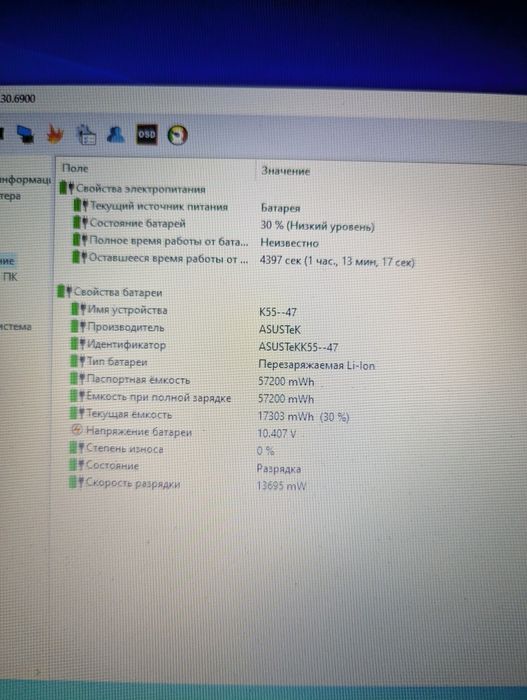Image resolution: width=527 pixels, height=700 pixels.
Task: Select the Степень износа field label
Action: (124, 448)
